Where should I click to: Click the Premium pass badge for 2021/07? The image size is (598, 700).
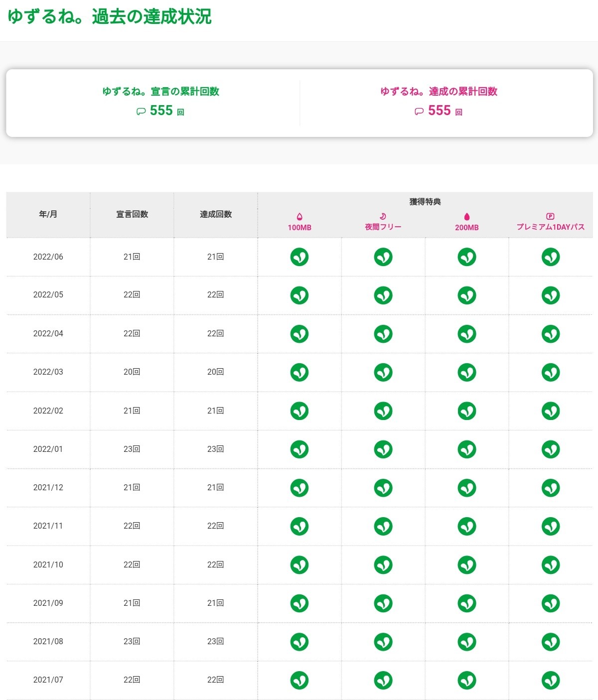[x=551, y=680]
